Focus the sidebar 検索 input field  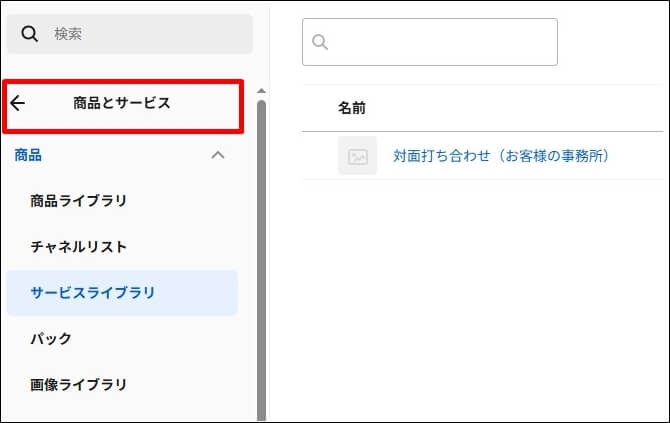click(x=129, y=34)
